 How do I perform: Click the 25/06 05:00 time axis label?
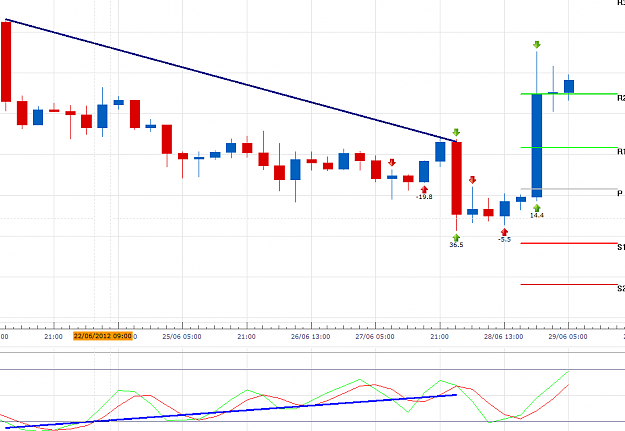(182, 337)
